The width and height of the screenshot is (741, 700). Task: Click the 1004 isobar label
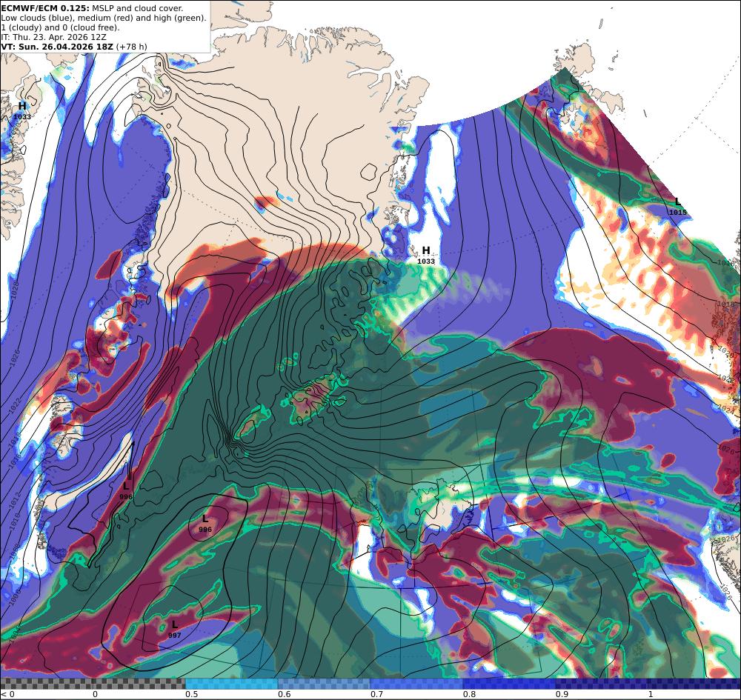coord(15,634)
